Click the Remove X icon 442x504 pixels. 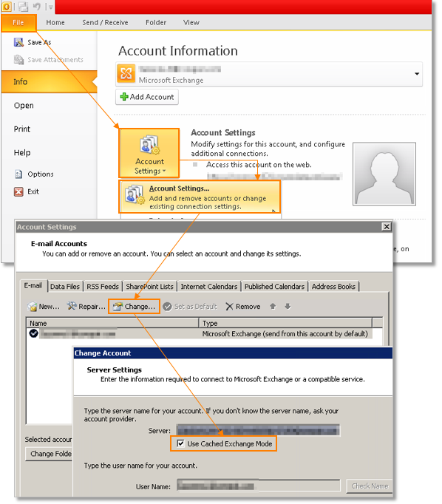click(x=229, y=307)
